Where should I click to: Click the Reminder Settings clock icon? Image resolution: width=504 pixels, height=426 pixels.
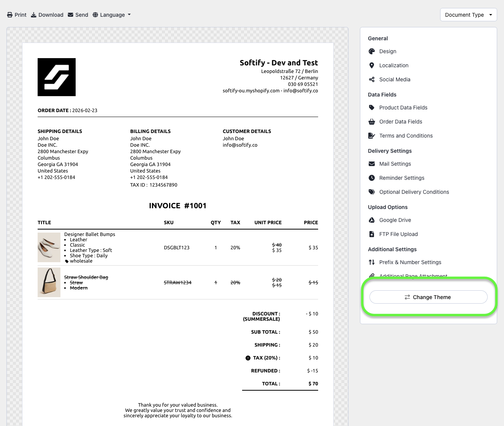372,178
